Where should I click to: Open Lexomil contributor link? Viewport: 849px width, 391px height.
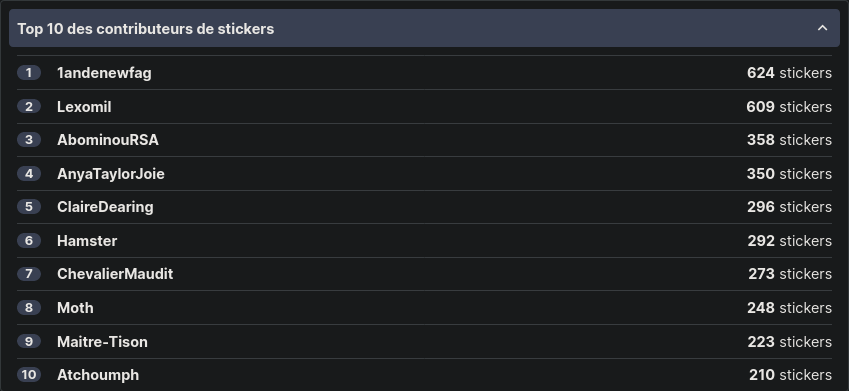pos(84,107)
